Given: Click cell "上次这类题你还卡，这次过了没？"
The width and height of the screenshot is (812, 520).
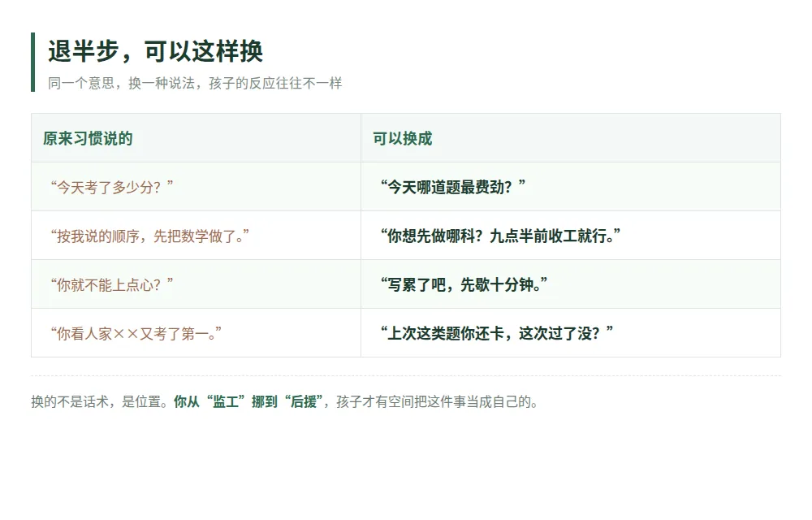Looking at the screenshot, I should pos(571,333).
